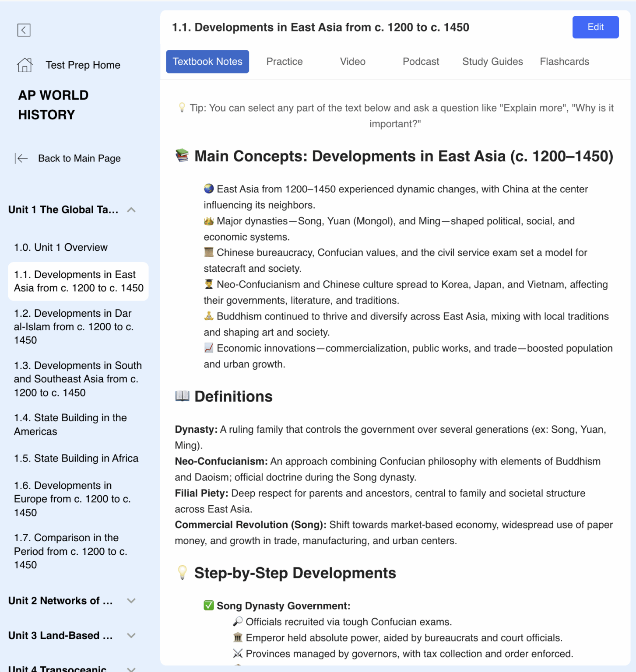
Task: Click the lightbulb icon next to the Tip
Action: pos(182,108)
